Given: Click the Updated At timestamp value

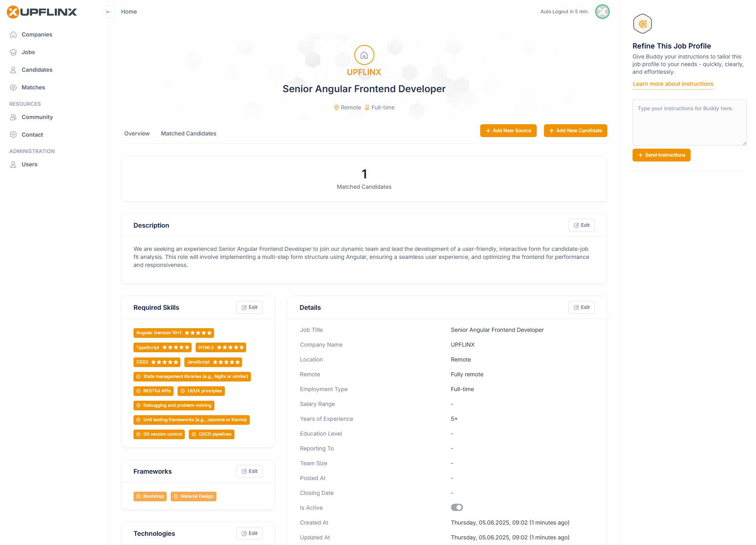Looking at the screenshot, I should [510, 537].
